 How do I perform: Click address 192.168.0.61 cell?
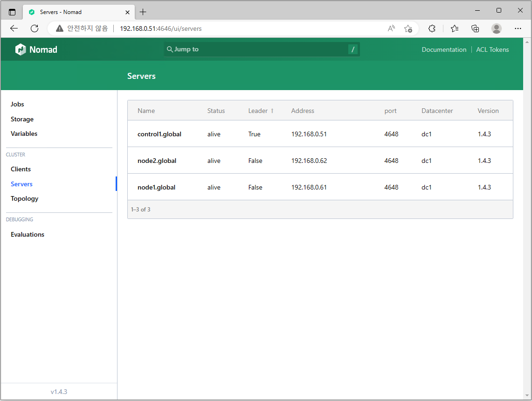(309, 187)
